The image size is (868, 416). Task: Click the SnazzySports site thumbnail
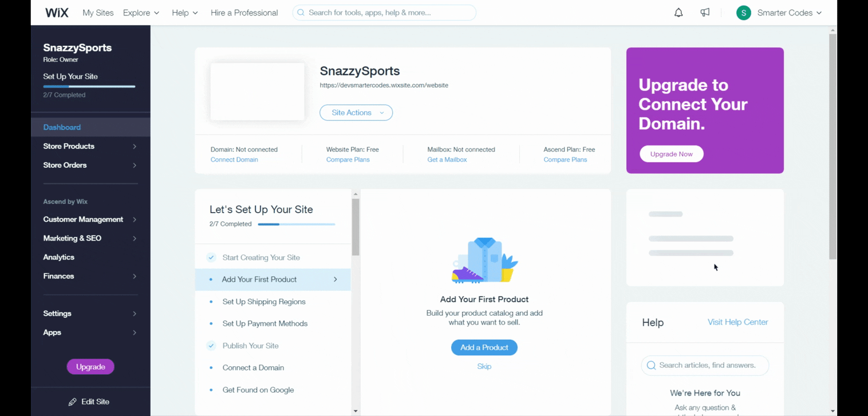[x=258, y=92]
